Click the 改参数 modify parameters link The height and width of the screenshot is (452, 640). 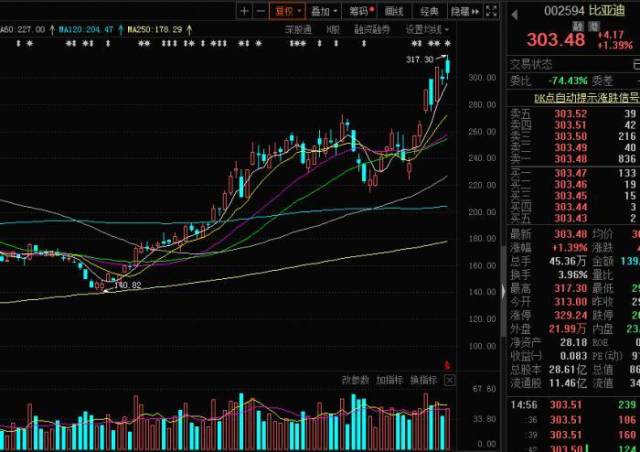click(356, 380)
